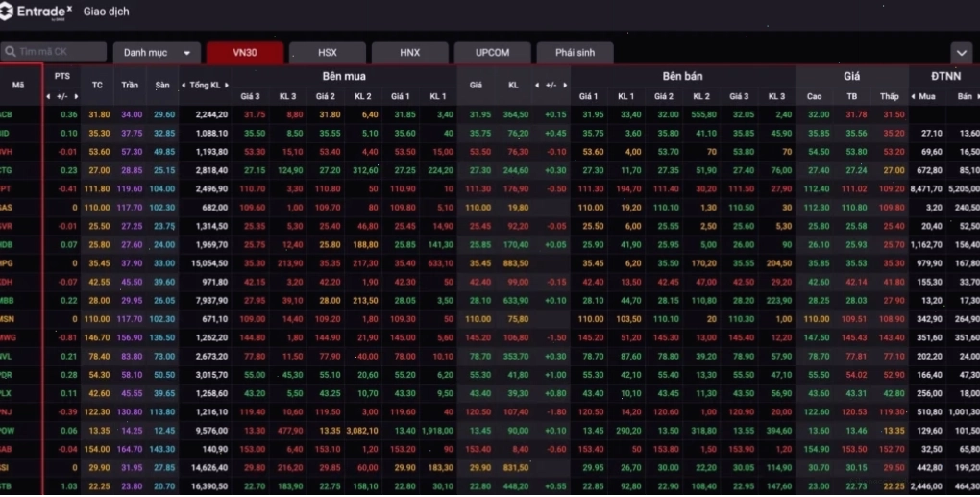Click the Tổng KL column header
The height and width of the screenshot is (497, 980).
(x=205, y=85)
